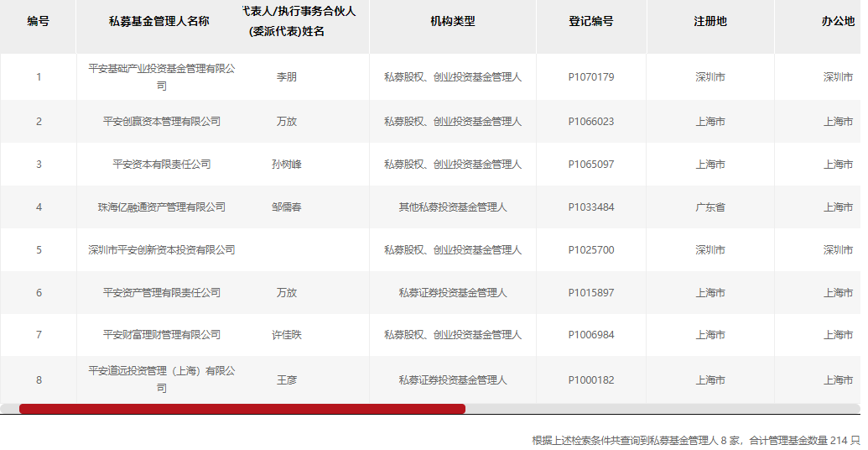This screenshot has height=450, width=868.
Task: Select registration number P1006984
Action: (591, 335)
